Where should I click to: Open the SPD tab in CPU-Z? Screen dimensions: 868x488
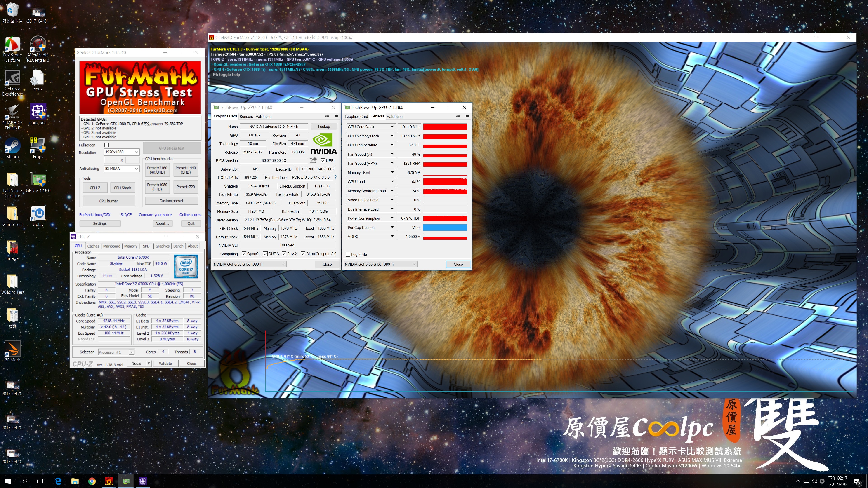tap(146, 246)
